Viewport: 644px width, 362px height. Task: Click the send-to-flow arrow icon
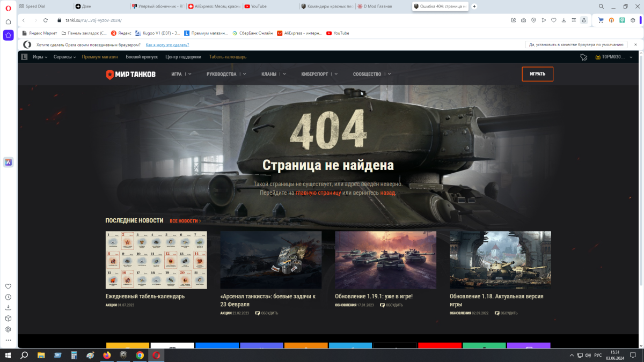(x=544, y=20)
